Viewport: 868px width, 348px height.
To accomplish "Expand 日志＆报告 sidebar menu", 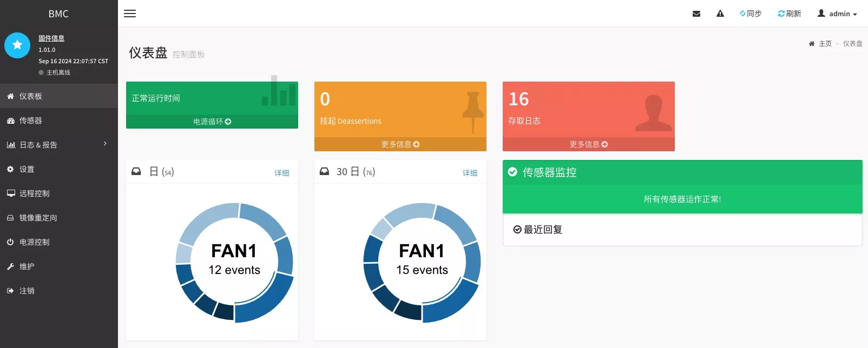I will [x=59, y=145].
